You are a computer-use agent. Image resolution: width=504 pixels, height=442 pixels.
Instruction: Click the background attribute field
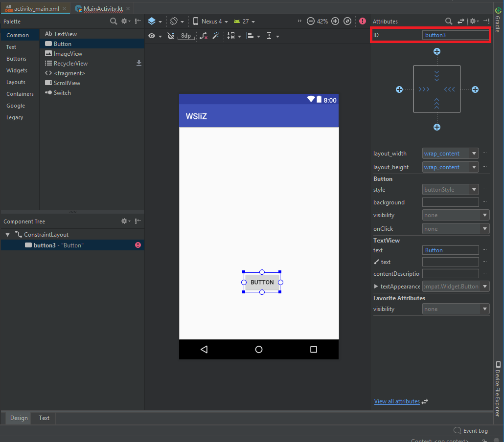450,202
